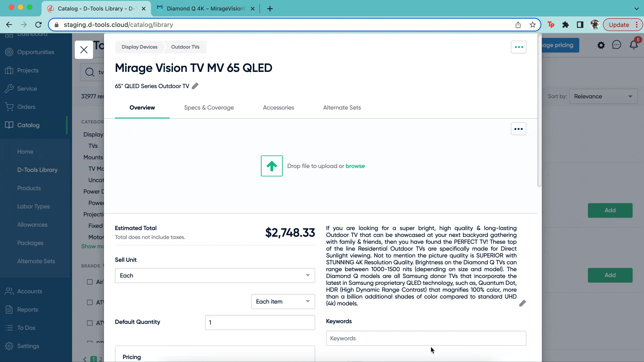Open the image section three-dots menu
644x362 pixels.
[518, 129]
